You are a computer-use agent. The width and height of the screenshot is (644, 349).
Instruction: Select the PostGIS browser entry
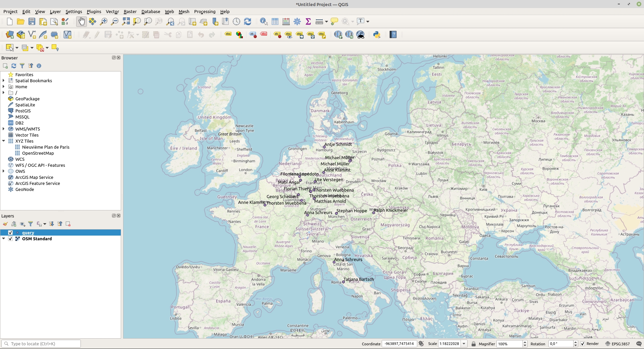point(23,111)
